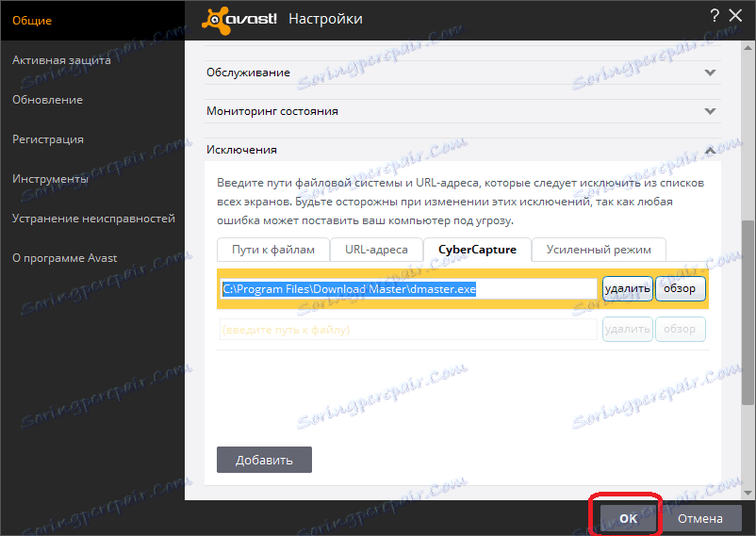Click the dmaster.exe path input field
This screenshot has width=756, height=536.
point(409,289)
